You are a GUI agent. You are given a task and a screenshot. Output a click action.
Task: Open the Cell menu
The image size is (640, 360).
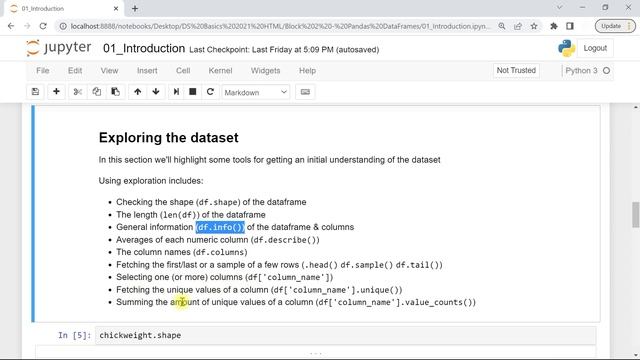(x=183, y=71)
